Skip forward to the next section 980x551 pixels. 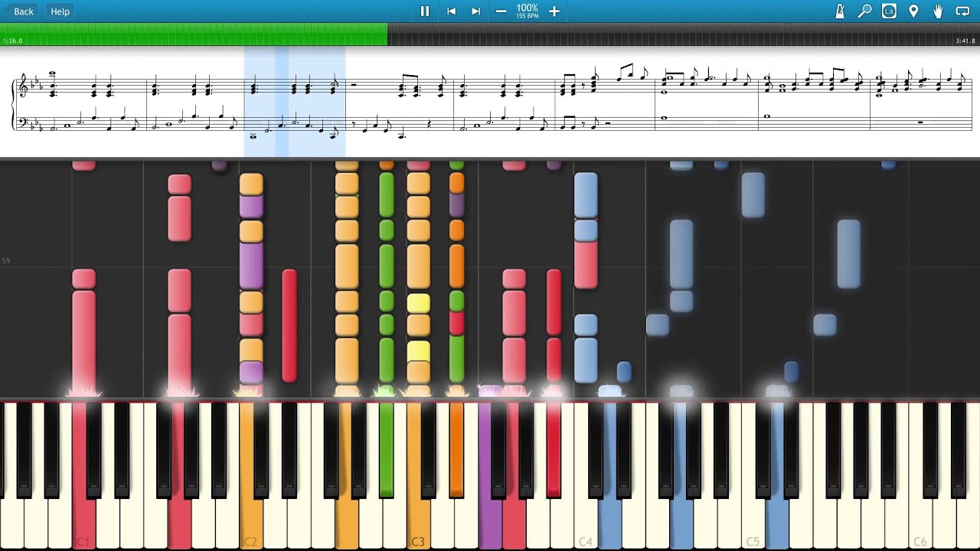(475, 11)
